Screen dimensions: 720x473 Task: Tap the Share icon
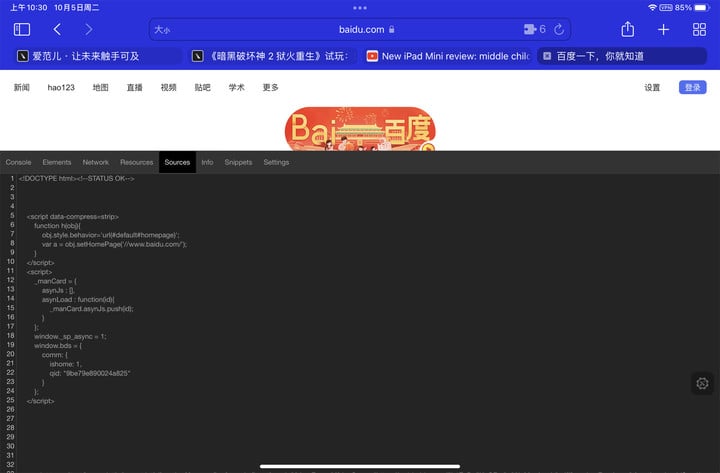628,30
